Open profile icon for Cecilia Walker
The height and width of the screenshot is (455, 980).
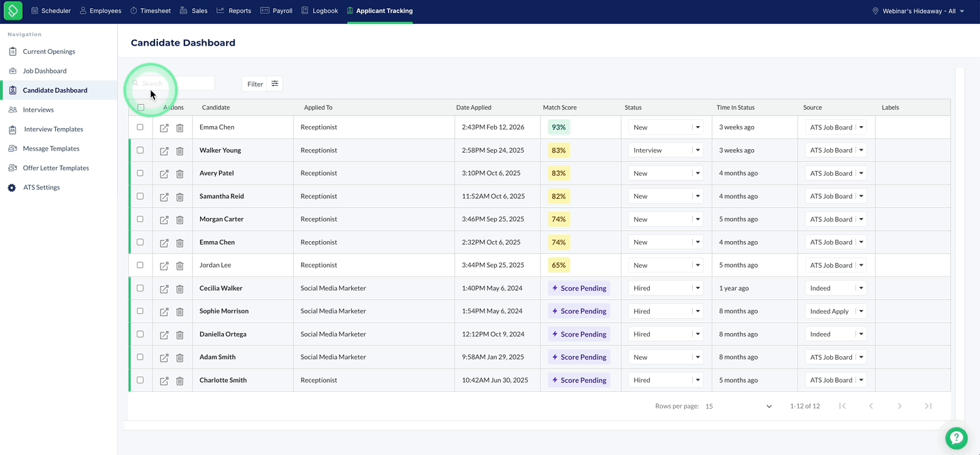pos(164,289)
